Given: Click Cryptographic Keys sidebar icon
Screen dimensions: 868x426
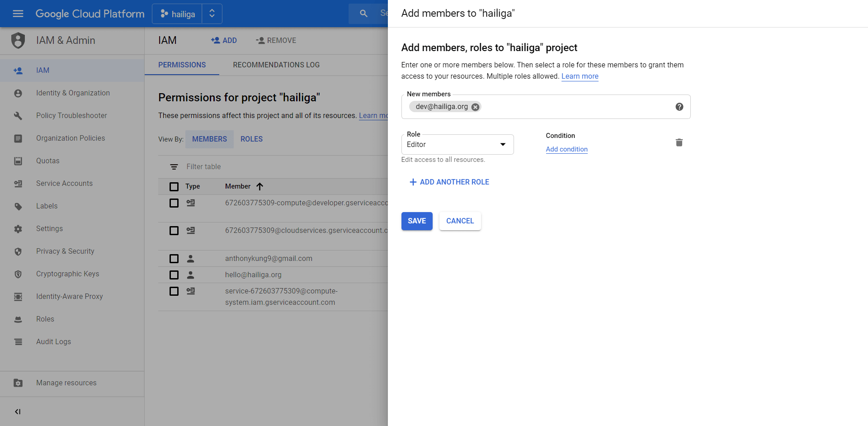Looking at the screenshot, I should [x=18, y=274].
